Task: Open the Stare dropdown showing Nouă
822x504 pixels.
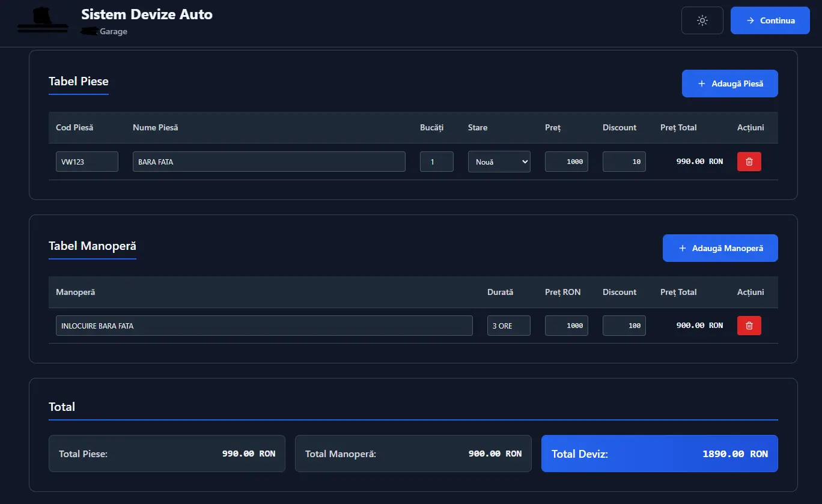Action: click(499, 162)
